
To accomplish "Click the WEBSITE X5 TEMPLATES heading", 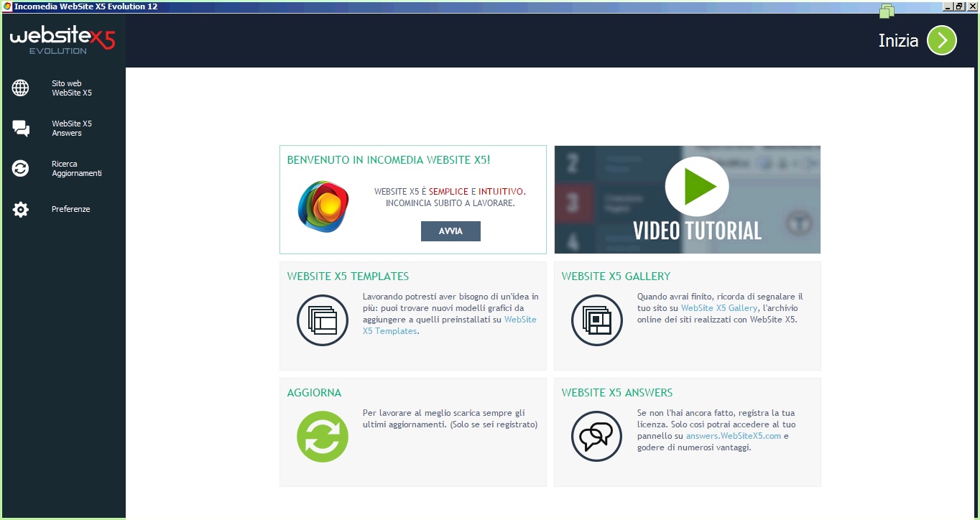I will click(348, 277).
